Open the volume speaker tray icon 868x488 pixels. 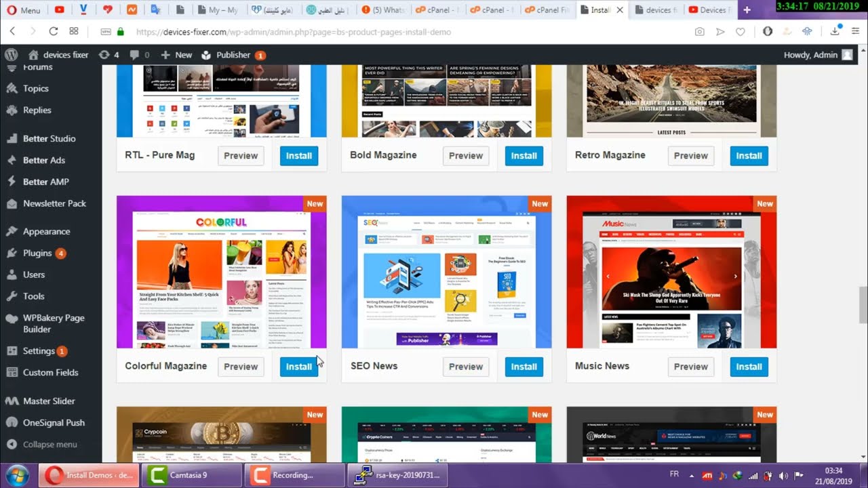(783, 475)
